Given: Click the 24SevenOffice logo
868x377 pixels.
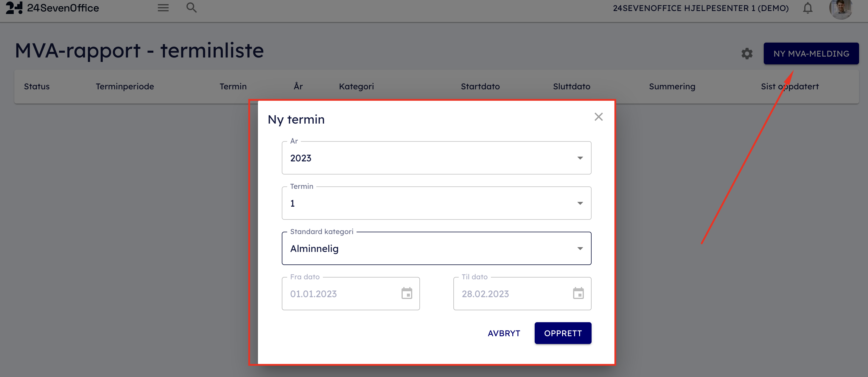Looking at the screenshot, I should point(52,8).
